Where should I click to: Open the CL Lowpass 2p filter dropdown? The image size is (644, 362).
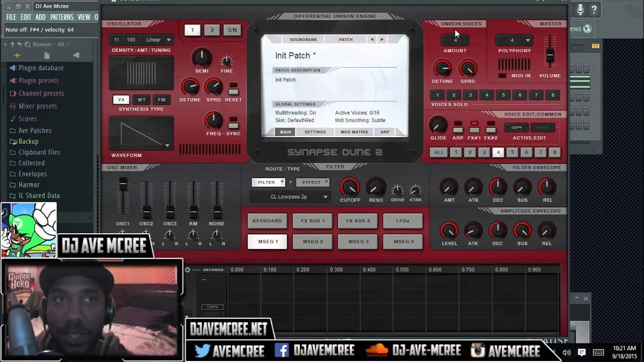pyautogui.click(x=289, y=197)
